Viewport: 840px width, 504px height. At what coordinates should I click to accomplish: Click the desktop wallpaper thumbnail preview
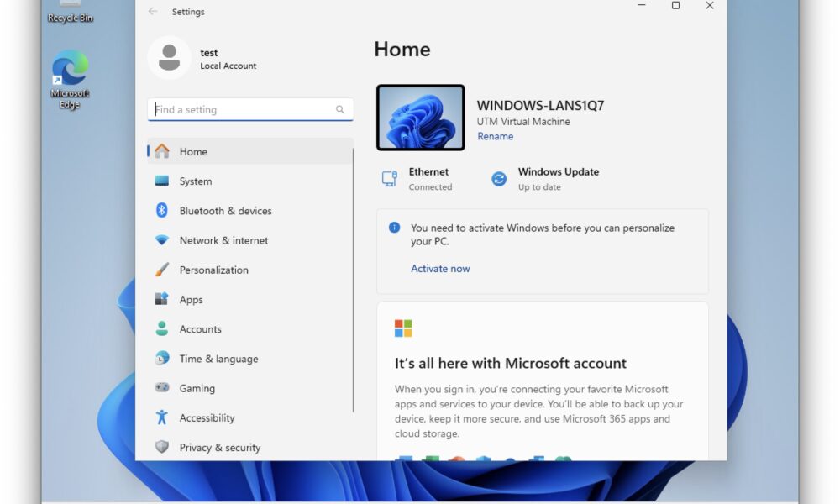tap(421, 118)
